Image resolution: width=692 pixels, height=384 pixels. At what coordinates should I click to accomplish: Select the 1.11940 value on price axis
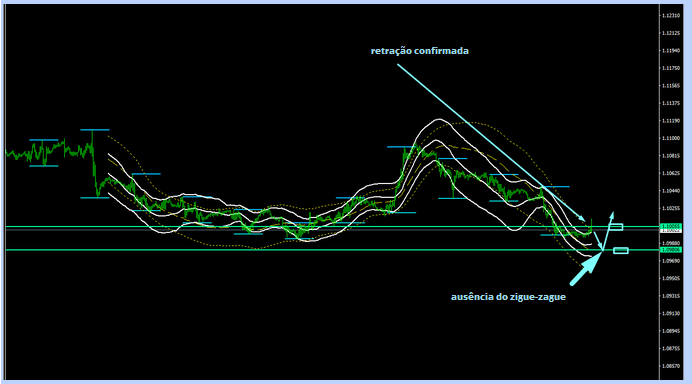click(x=671, y=51)
